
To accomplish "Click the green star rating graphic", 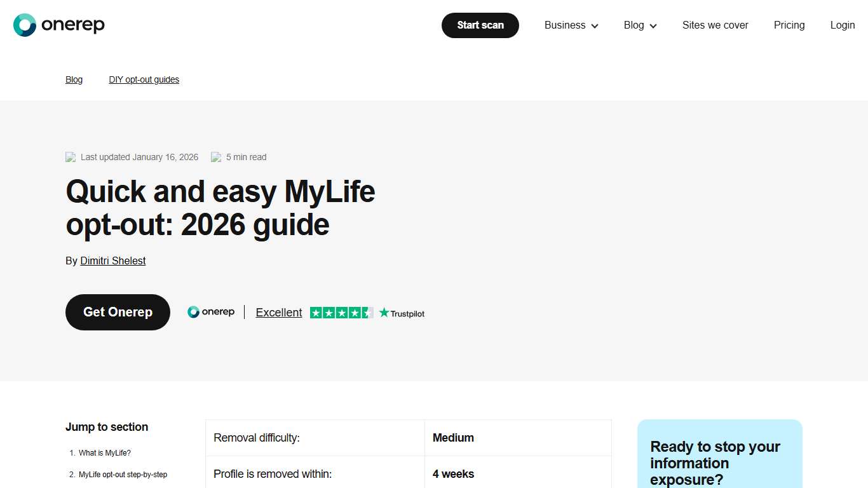I will tap(341, 312).
